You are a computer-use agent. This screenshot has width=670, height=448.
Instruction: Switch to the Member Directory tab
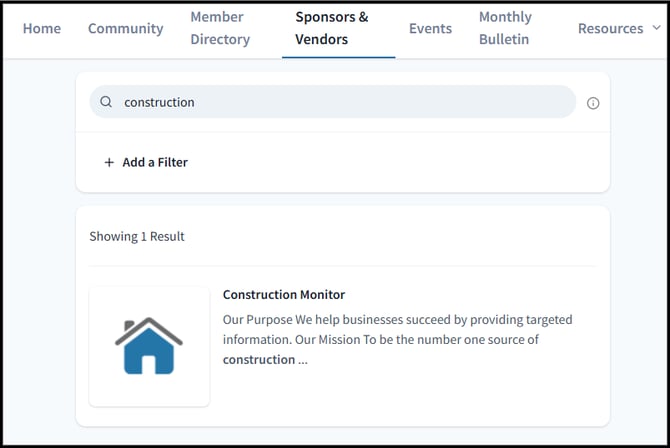220,28
